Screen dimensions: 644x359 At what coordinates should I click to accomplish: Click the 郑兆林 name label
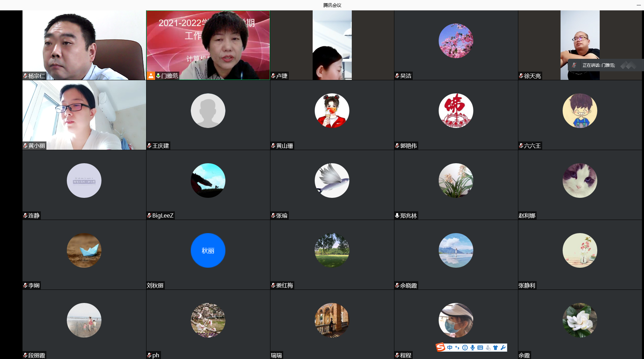(x=408, y=215)
